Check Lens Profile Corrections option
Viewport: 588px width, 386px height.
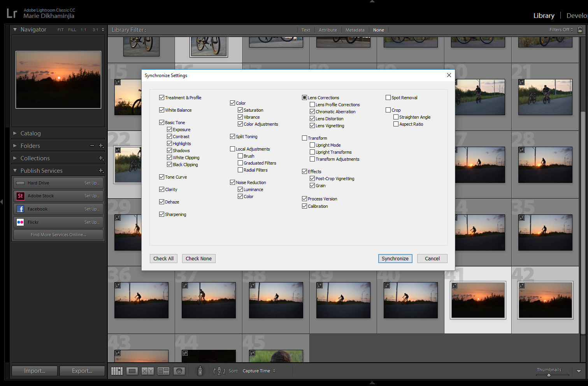(312, 105)
